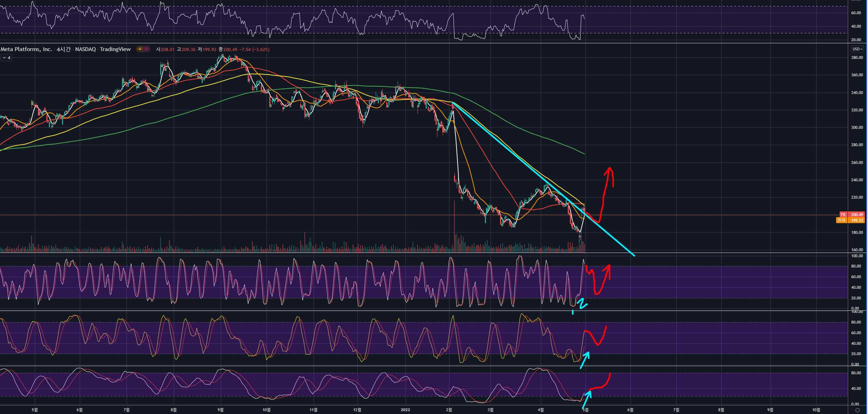Open the USD currency dropdown
Image resolution: width=868 pixels, height=414 pixels.
(857, 49)
